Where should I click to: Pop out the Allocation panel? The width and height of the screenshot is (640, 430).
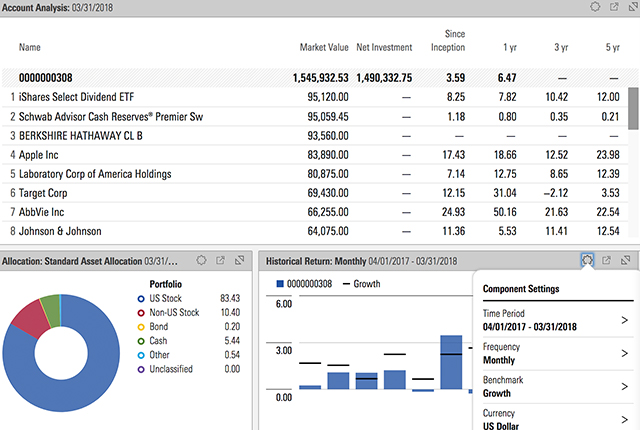(x=220, y=260)
